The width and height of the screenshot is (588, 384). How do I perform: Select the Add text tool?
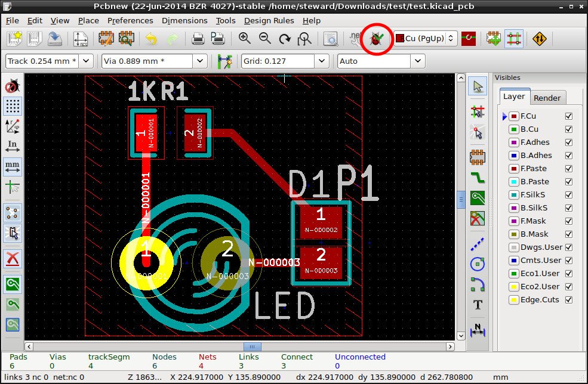[478, 305]
